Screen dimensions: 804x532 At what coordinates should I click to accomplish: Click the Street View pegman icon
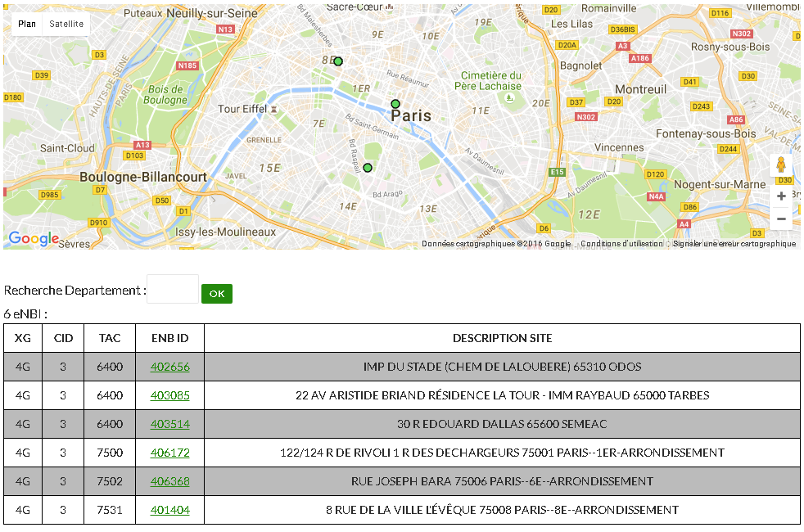(x=781, y=165)
